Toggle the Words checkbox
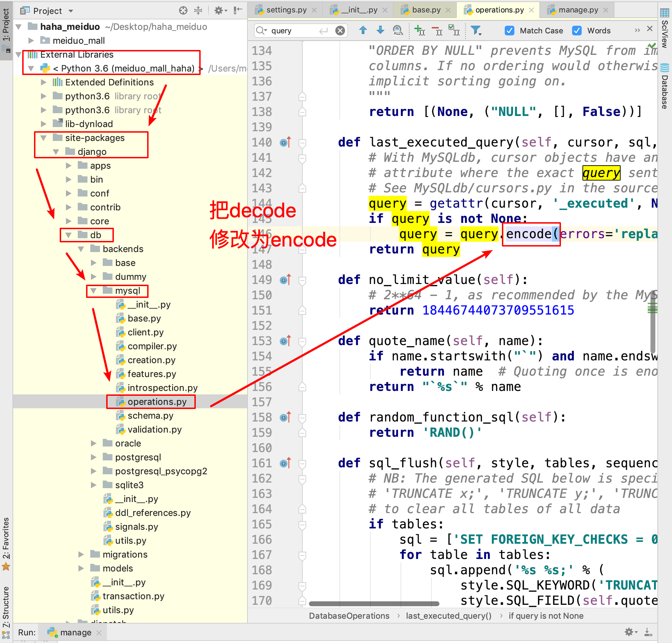Viewport: 672px width, 643px height. (577, 31)
